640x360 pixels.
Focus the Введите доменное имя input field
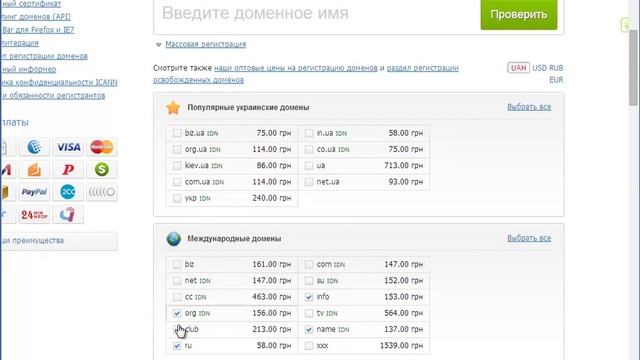click(317, 13)
